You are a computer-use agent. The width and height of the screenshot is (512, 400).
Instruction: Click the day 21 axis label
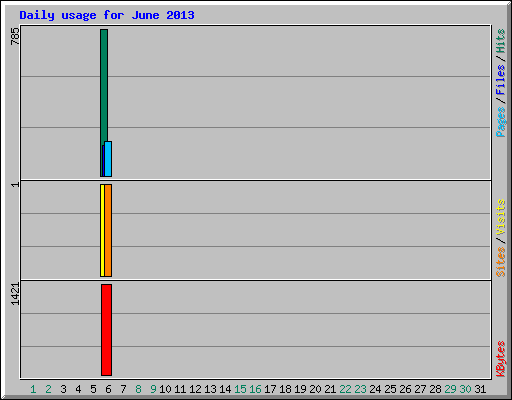(330, 389)
